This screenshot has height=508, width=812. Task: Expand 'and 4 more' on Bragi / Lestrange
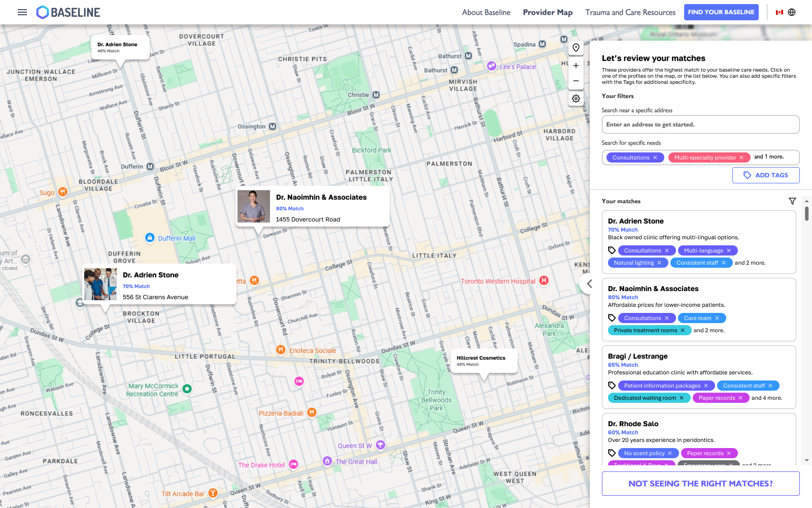(767, 398)
